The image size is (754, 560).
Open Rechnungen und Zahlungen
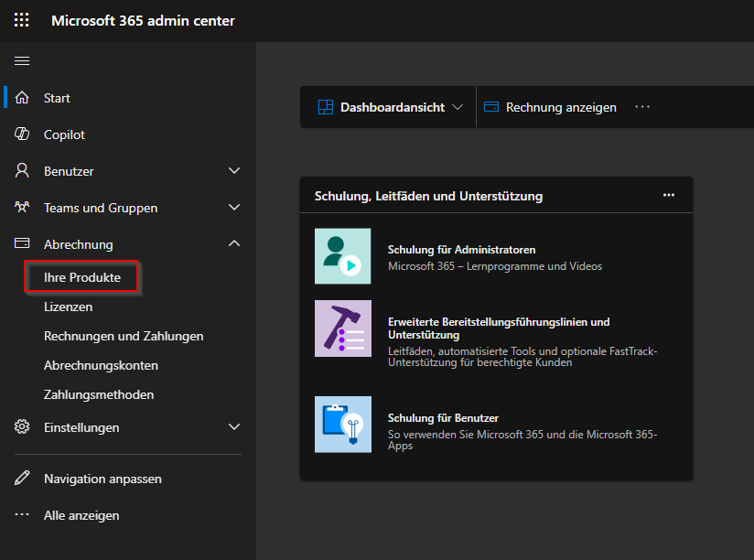pos(124,336)
